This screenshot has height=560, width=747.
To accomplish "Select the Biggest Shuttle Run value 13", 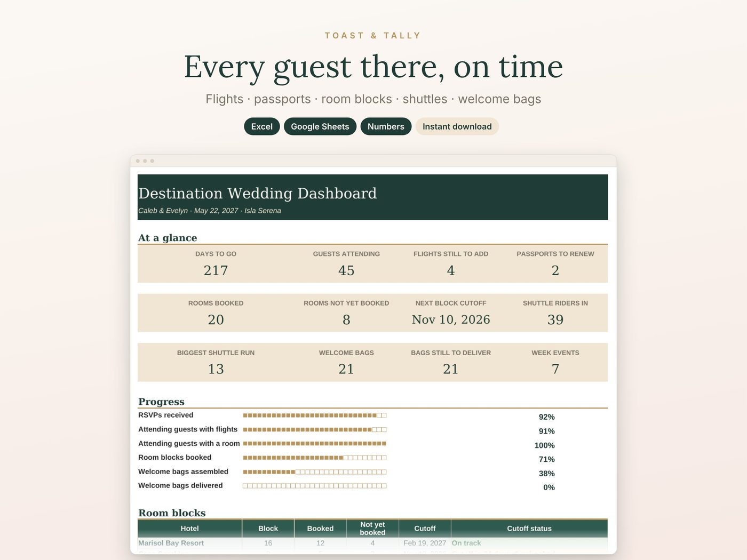I will (x=216, y=369).
